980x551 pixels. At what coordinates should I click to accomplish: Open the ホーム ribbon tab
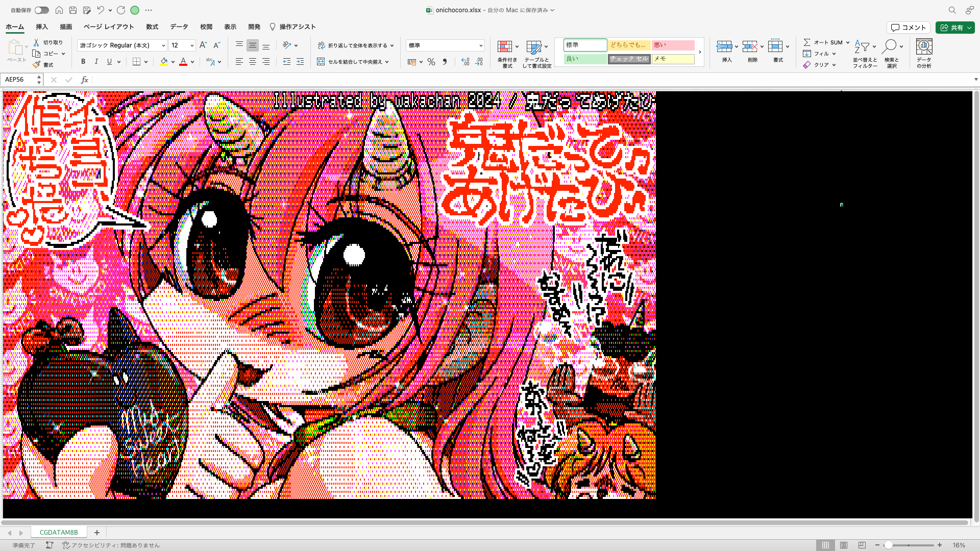pyautogui.click(x=15, y=27)
